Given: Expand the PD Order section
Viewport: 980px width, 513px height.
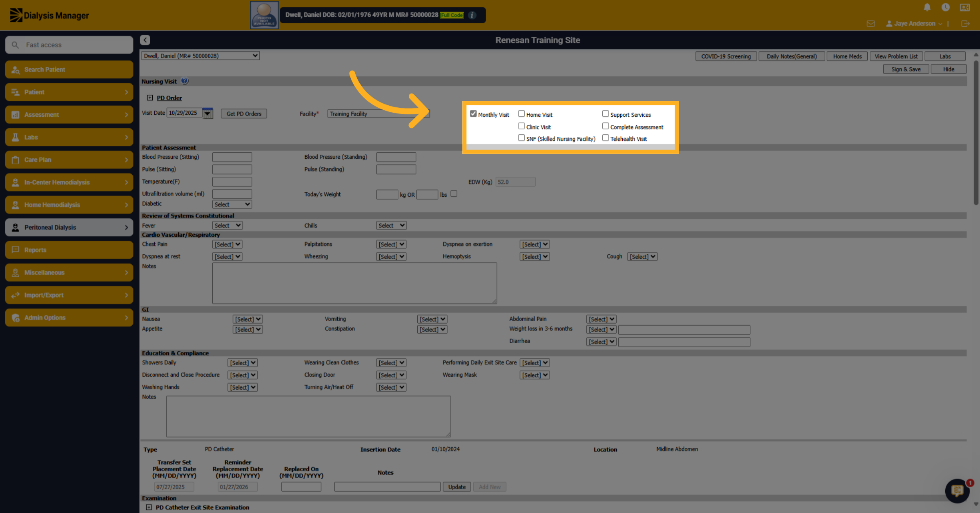Looking at the screenshot, I should click(x=150, y=98).
